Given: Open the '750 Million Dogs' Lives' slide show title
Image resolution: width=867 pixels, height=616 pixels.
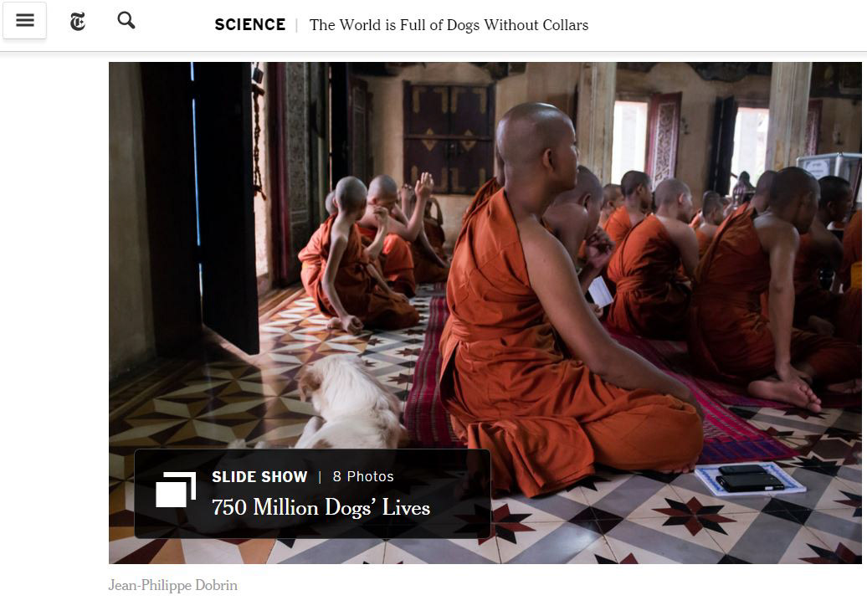Looking at the screenshot, I should (321, 508).
